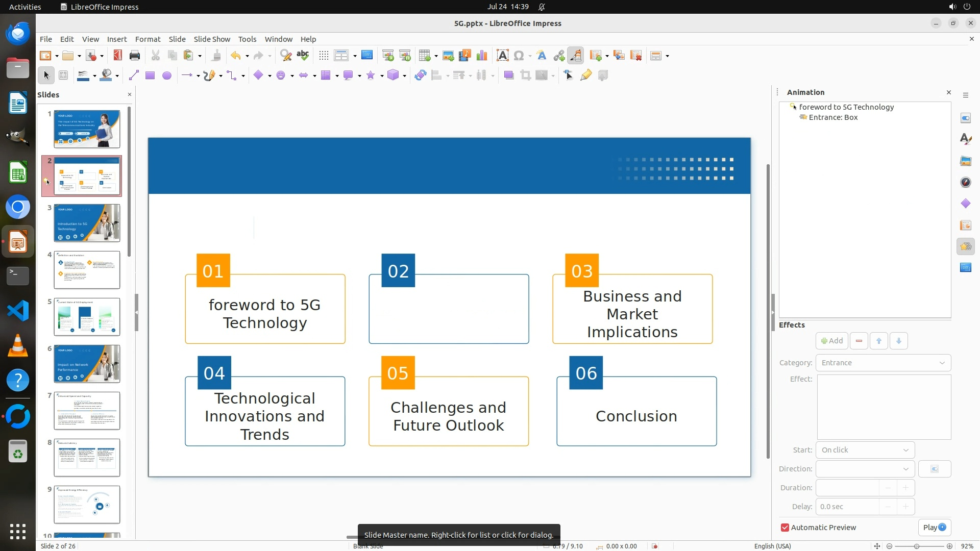This screenshot has height=551, width=980.
Task: Select the Ellipse shape tool
Action: pyautogui.click(x=167, y=76)
